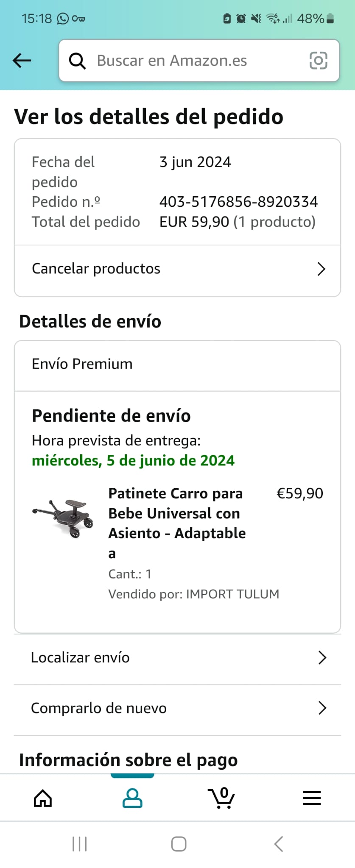Tap the back arrow at top left
355x868 pixels.
click(x=22, y=61)
